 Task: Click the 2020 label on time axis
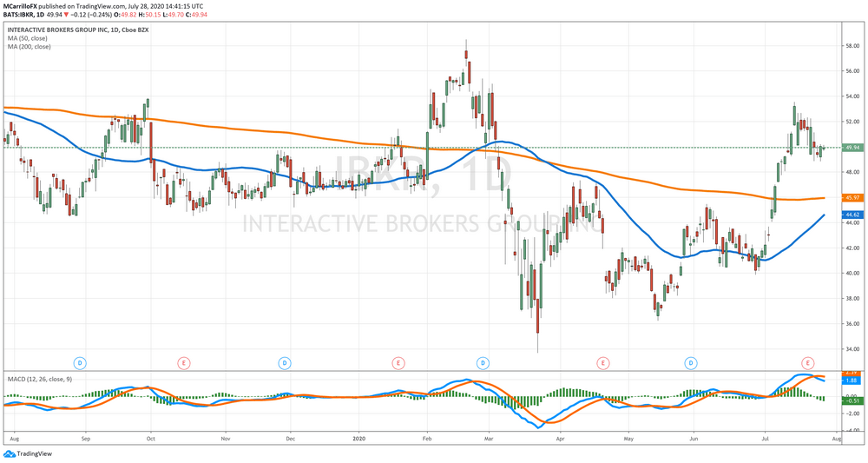(359, 439)
